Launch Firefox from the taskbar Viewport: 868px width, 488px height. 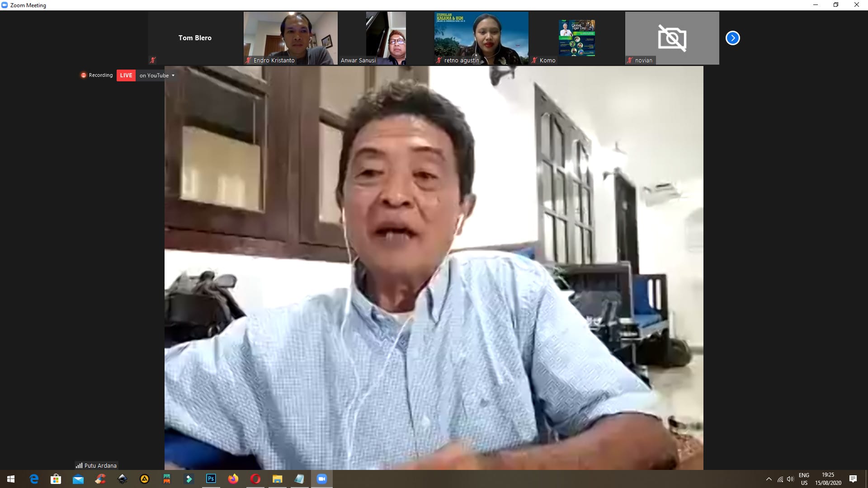[x=233, y=479]
